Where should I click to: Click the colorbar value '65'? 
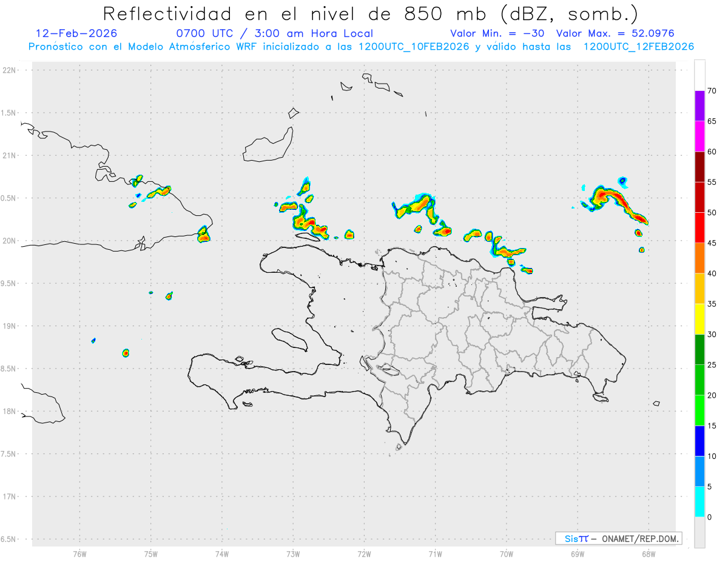pyautogui.click(x=712, y=121)
